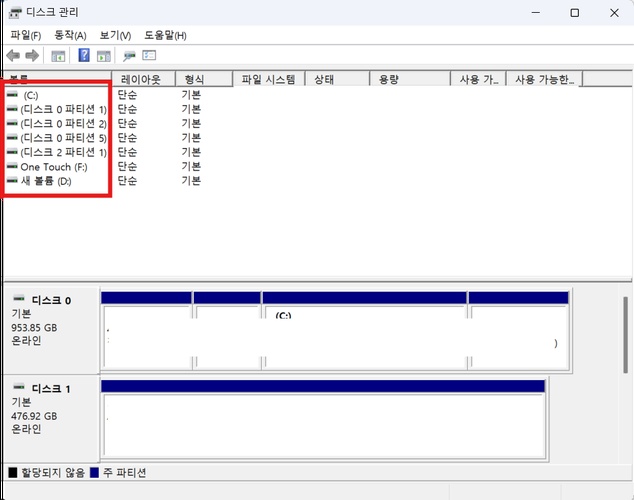Open the 보기(V) menu
The image size is (634, 500).
tap(115, 36)
